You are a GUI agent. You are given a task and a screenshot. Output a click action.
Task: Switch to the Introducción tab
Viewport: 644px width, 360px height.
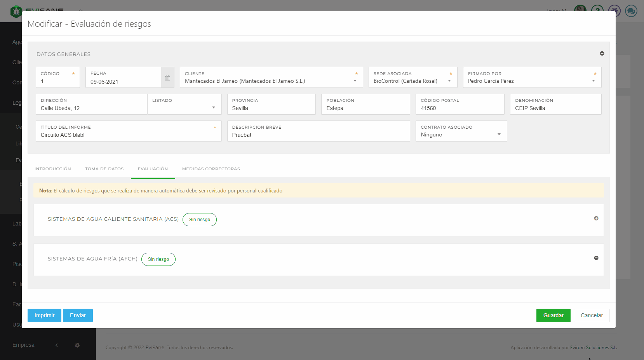click(53, 169)
